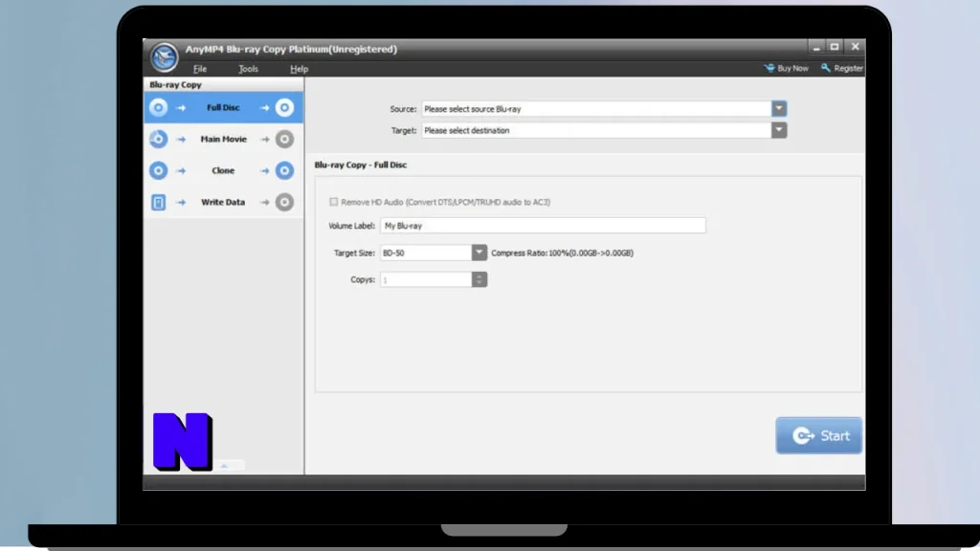Screen dimensions: 980x551
Task: Click the disc icon inside Start button
Action: (x=803, y=435)
